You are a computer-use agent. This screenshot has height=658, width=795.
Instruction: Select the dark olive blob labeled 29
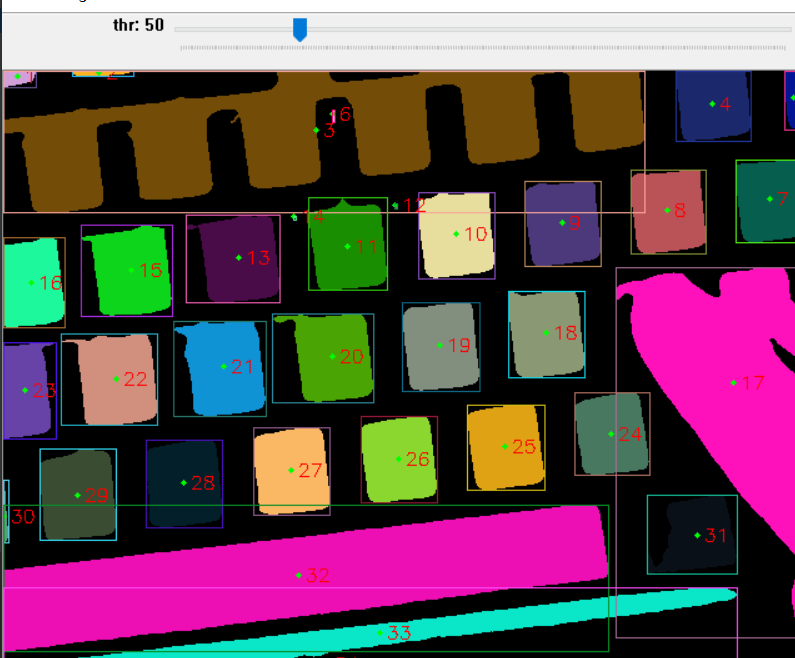78,494
